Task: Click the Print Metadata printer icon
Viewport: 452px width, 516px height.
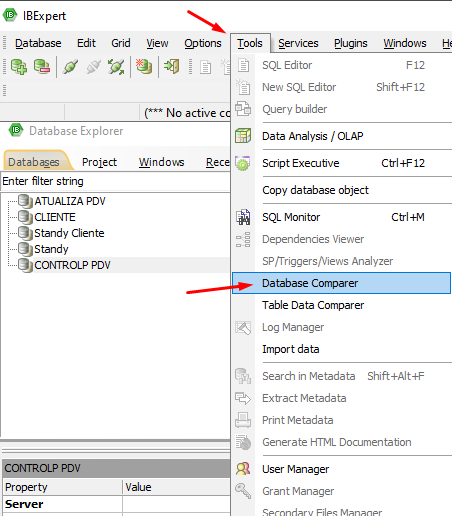Action: pos(243,420)
